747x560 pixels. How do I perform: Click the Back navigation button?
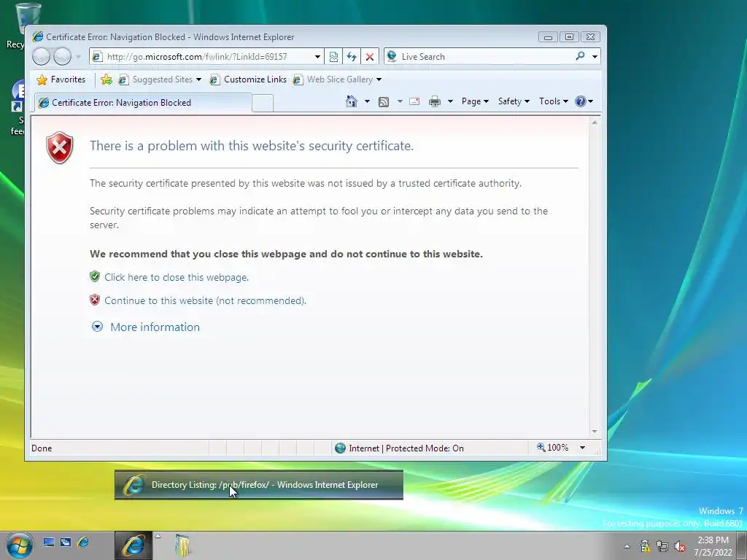[41, 57]
